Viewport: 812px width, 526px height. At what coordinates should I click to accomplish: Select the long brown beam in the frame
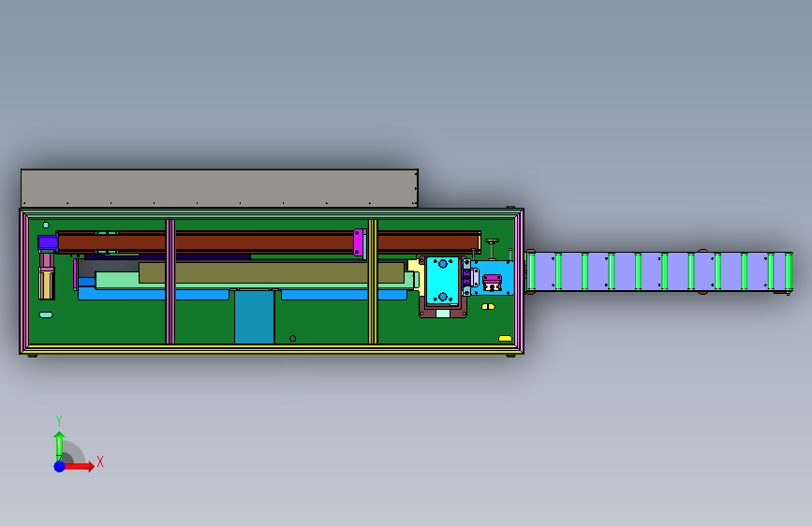[x=269, y=242]
